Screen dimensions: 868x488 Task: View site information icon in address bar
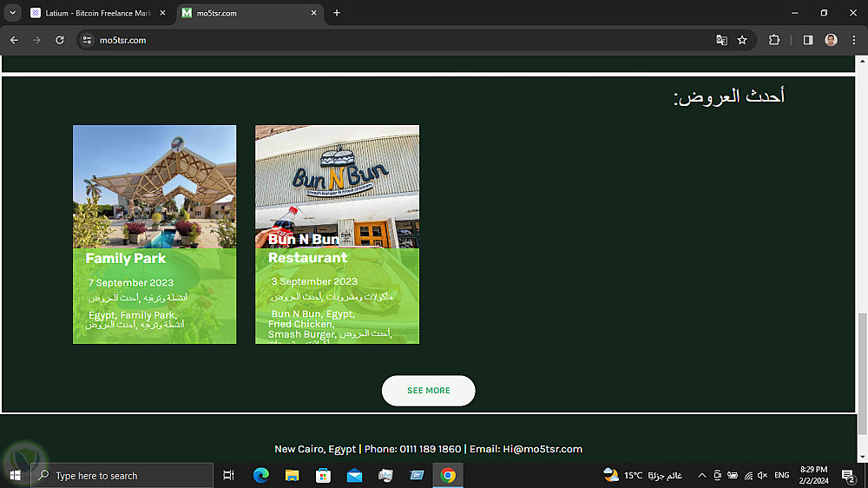click(87, 40)
